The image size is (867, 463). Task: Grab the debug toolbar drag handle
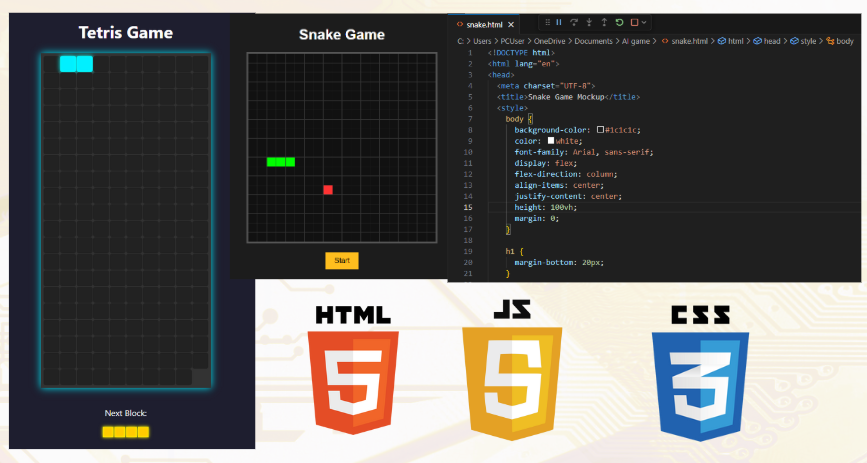point(546,22)
